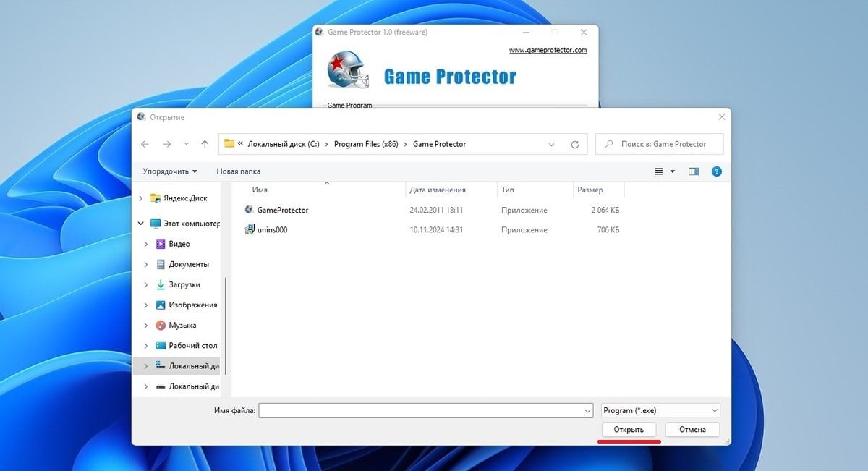Click the helmet logo in Game Protector window
This screenshot has height=471, width=868.
[347, 71]
